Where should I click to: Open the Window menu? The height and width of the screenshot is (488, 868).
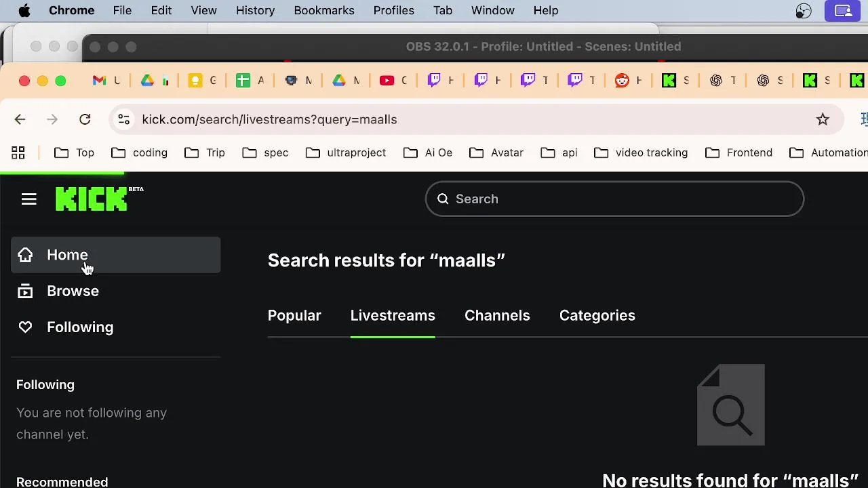(493, 11)
